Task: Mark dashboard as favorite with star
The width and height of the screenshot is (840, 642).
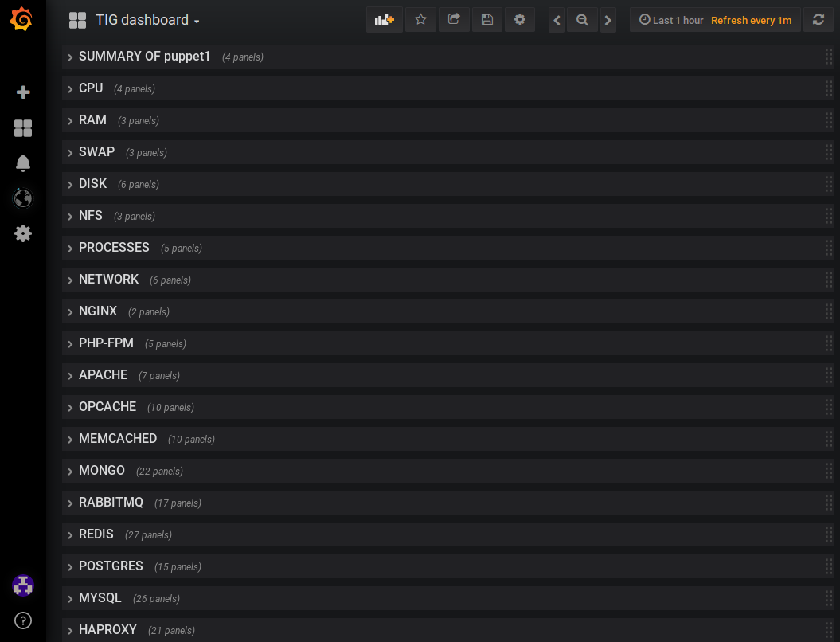Action: [420, 20]
